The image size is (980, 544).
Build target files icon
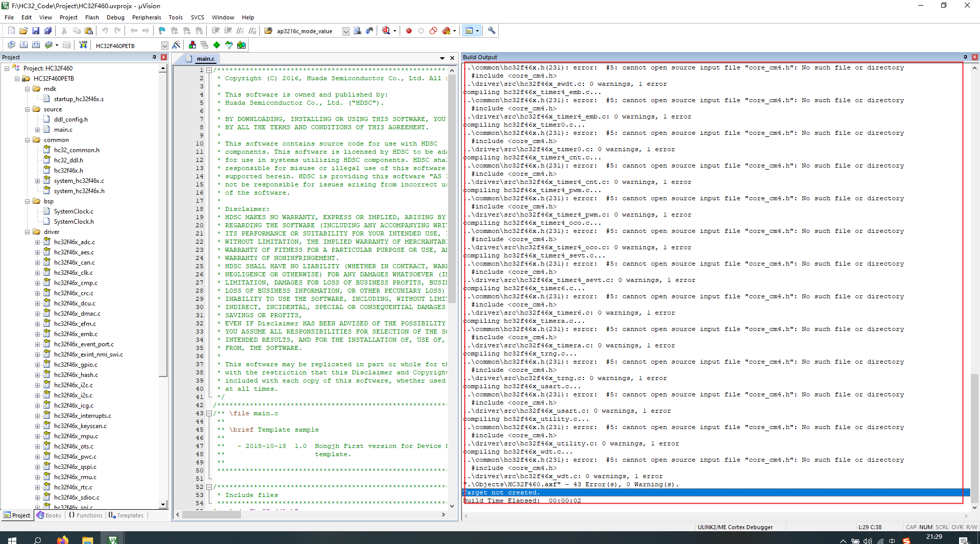[23, 45]
